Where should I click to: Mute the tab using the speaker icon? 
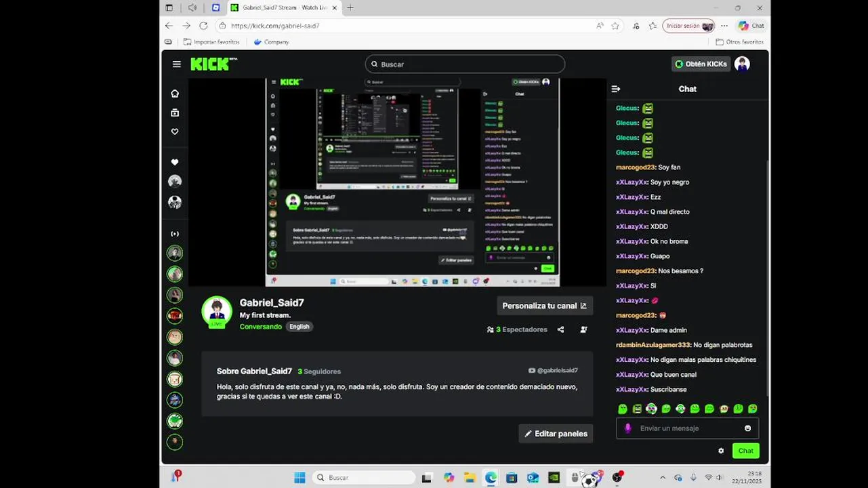[192, 7]
